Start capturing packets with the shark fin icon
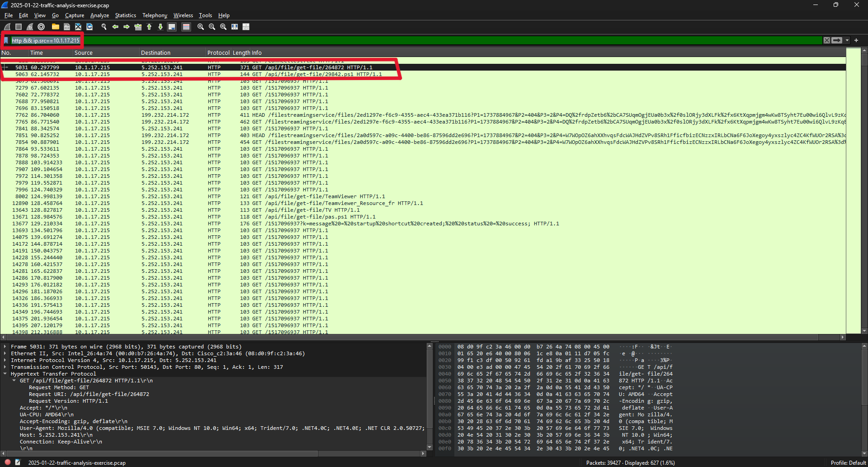868x467 pixels. click(7, 27)
